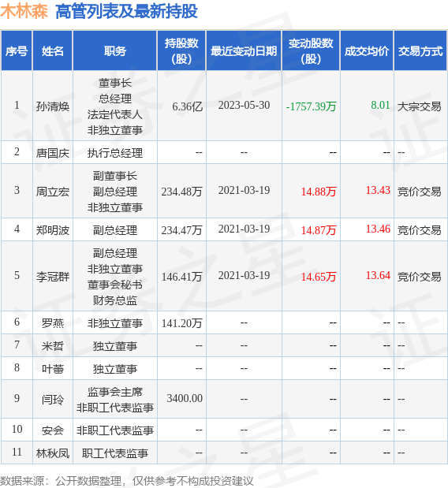Click row number 11
448x488 pixels.
(17, 452)
